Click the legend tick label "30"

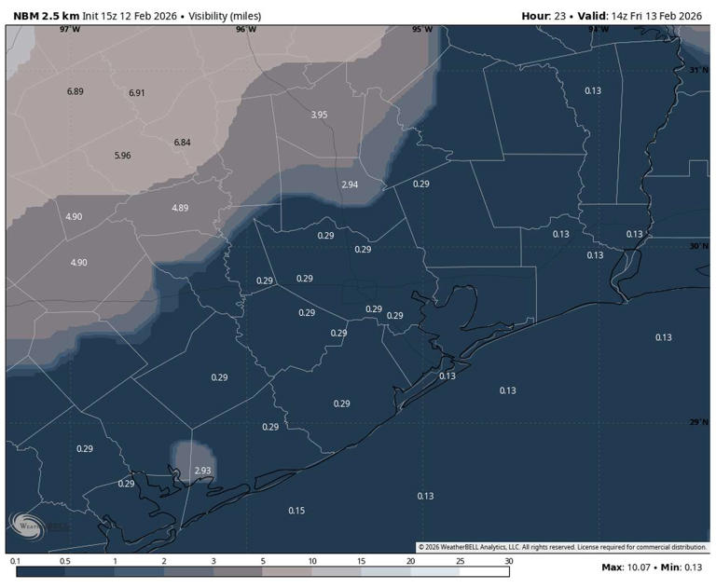pos(509,561)
